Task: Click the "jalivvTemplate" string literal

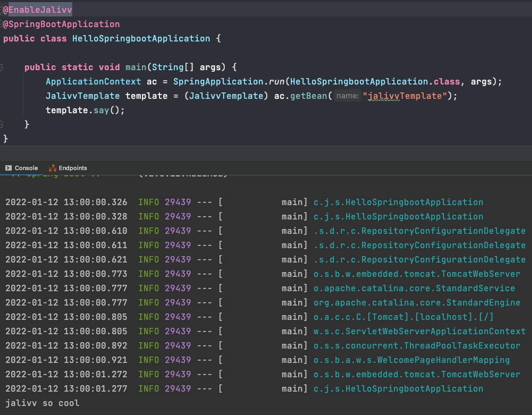Action: pos(405,96)
